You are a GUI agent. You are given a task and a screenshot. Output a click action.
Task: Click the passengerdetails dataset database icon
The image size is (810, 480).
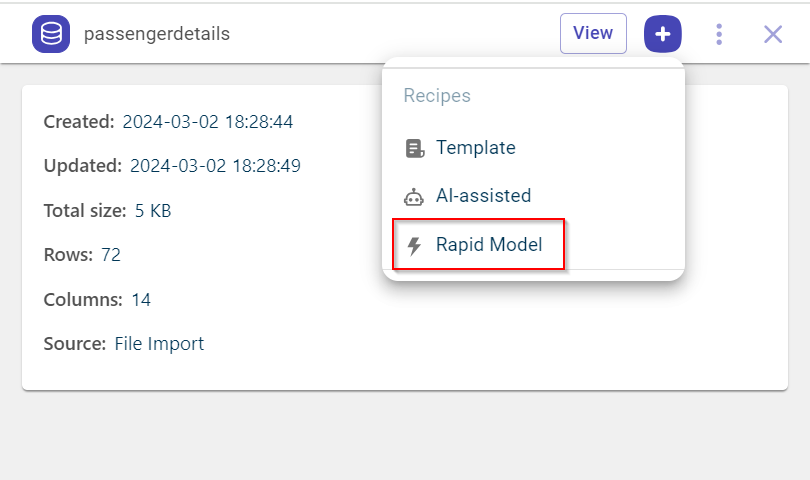pos(50,34)
